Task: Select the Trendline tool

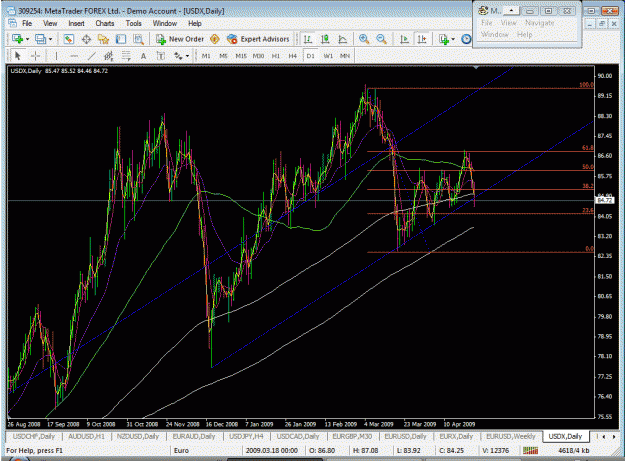Action: (x=91, y=56)
